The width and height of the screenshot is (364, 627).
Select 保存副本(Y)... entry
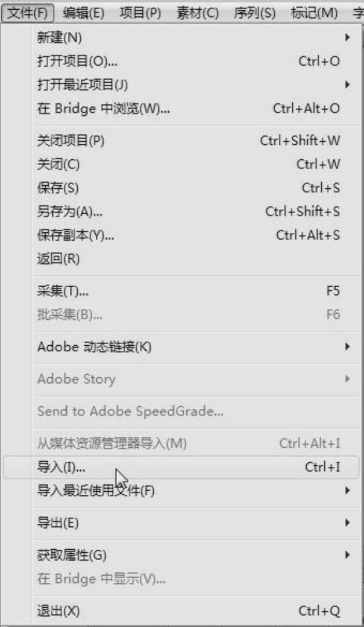(75, 235)
